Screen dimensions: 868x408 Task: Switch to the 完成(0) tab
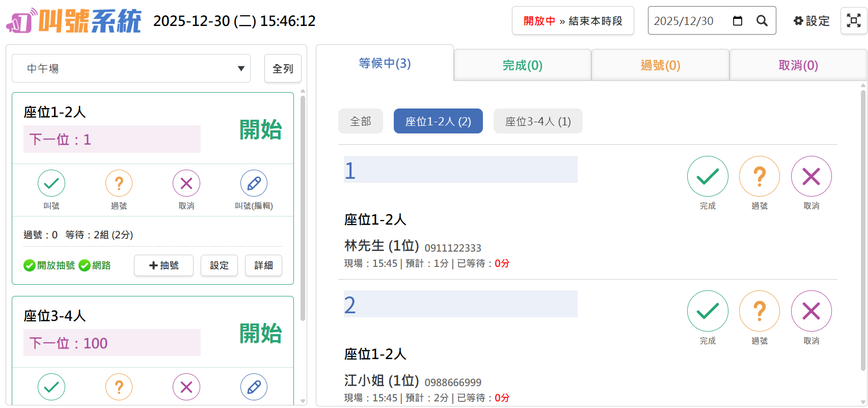[522, 65]
